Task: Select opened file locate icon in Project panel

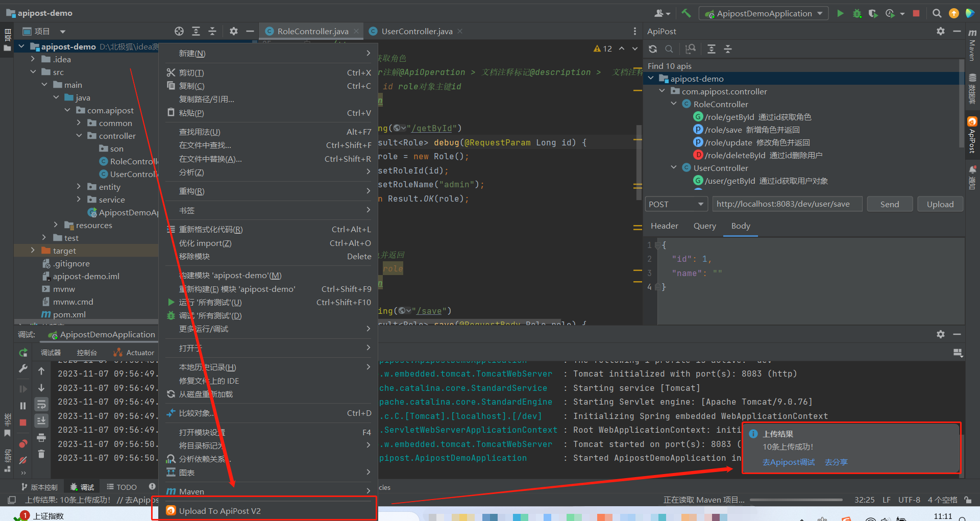Action: (179, 31)
